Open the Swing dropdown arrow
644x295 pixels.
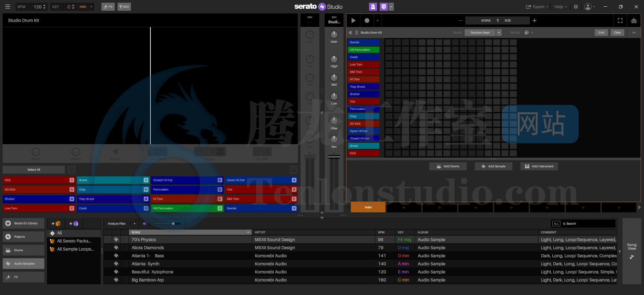point(532,33)
